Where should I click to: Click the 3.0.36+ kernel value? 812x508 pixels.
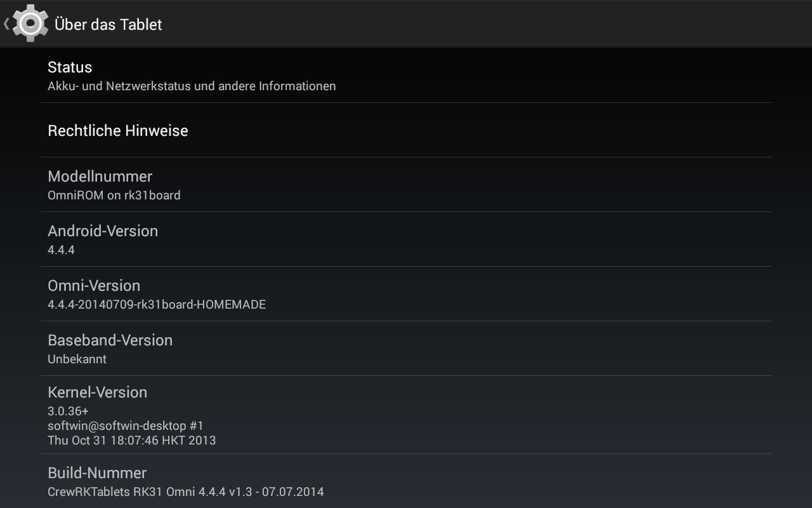[x=68, y=411]
